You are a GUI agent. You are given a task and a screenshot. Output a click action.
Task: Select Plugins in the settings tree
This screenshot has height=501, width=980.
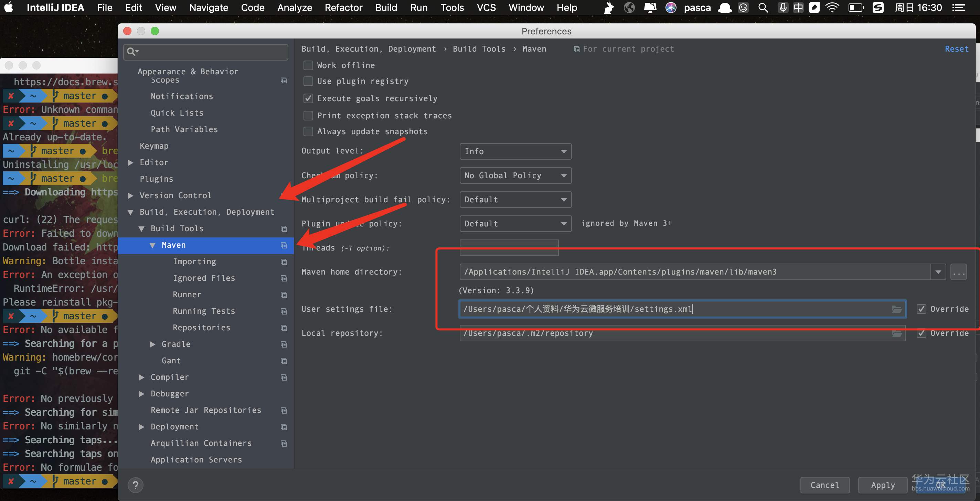point(156,179)
